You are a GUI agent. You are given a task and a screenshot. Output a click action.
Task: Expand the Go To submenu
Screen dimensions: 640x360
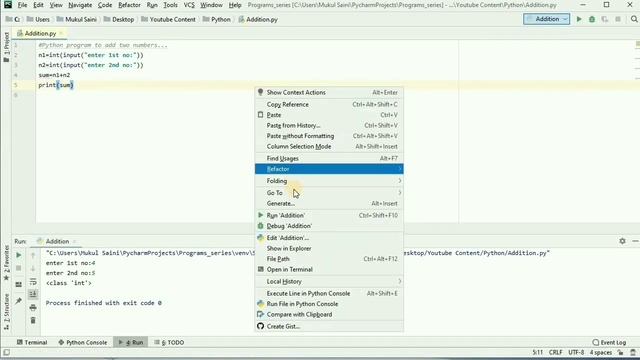pyautogui.click(x=329, y=193)
